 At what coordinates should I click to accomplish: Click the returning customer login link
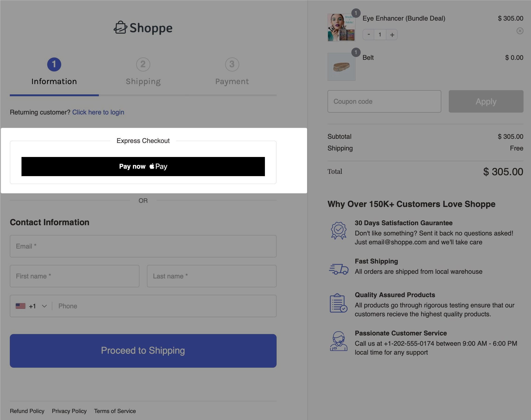click(98, 112)
